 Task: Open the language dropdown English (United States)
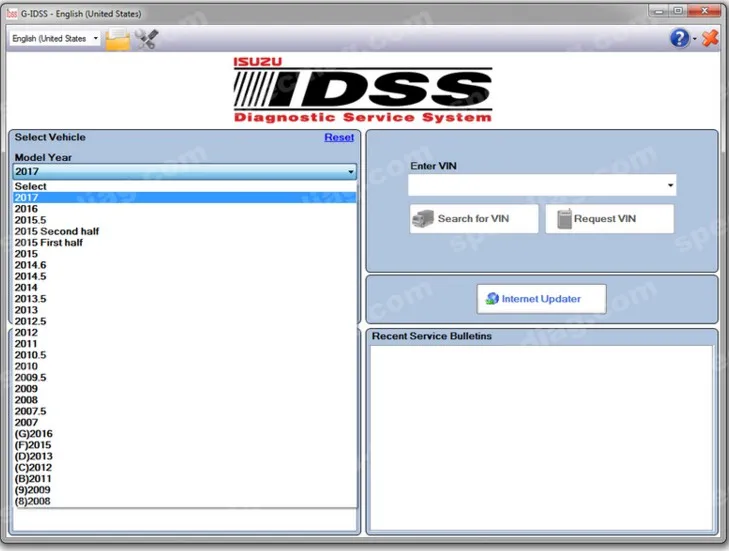[55, 39]
